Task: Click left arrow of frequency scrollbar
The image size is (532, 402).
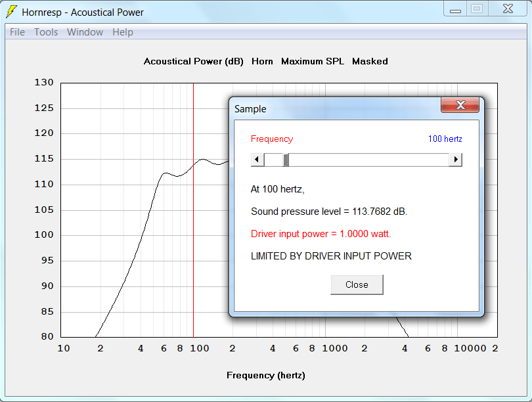Action: click(x=257, y=160)
